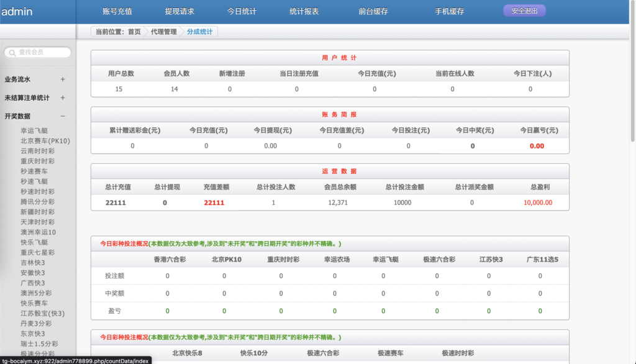
Task: Select the 分成统计 breadcrumb tab
Action: point(199,32)
